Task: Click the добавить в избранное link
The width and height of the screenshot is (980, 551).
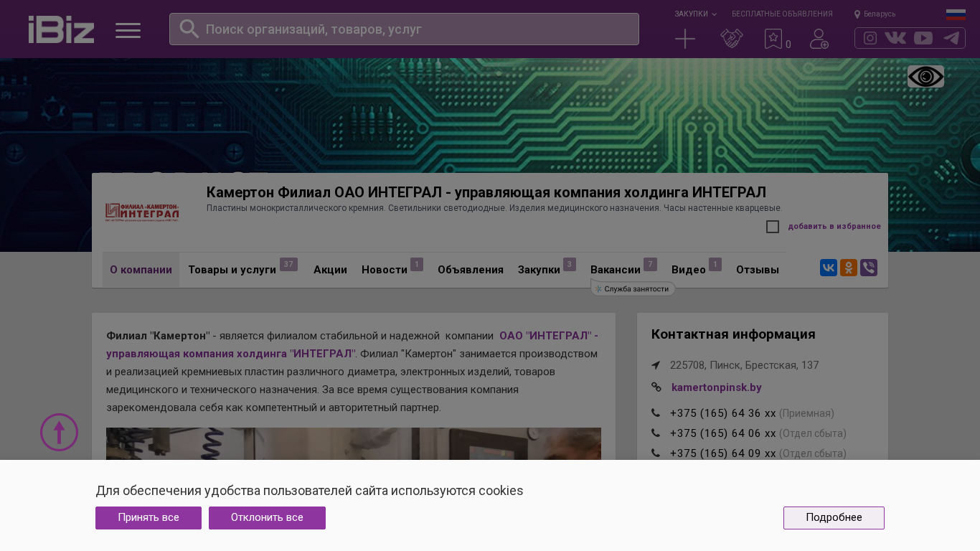Action: point(834,227)
